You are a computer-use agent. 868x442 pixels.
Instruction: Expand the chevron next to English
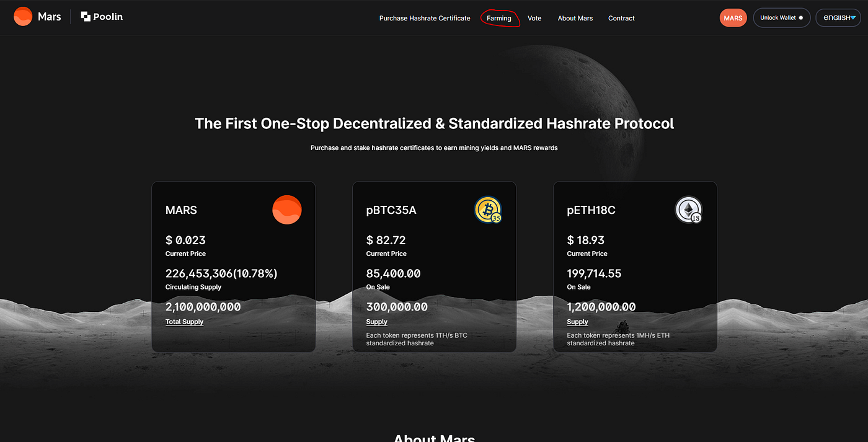pyautogui.click(x=854, y=17)
